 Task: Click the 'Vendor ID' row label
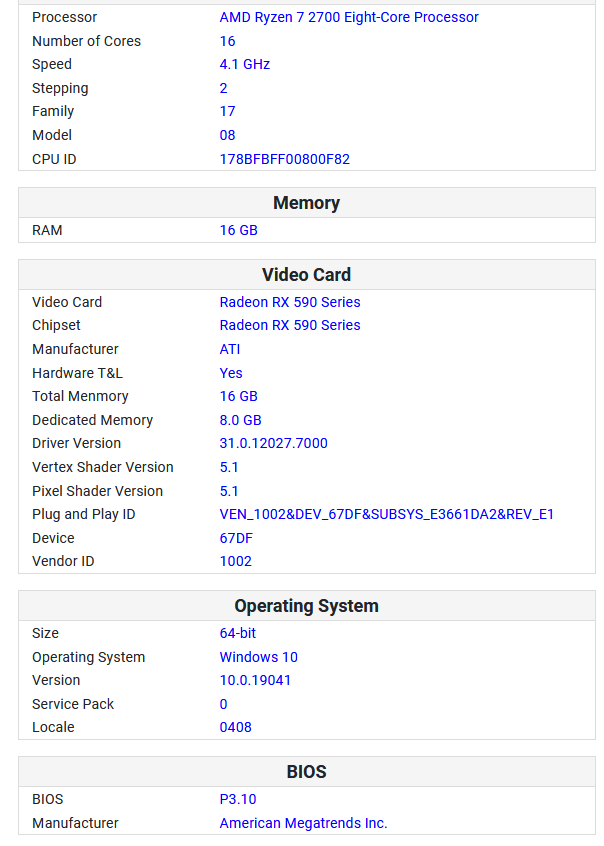pos(63,561)
